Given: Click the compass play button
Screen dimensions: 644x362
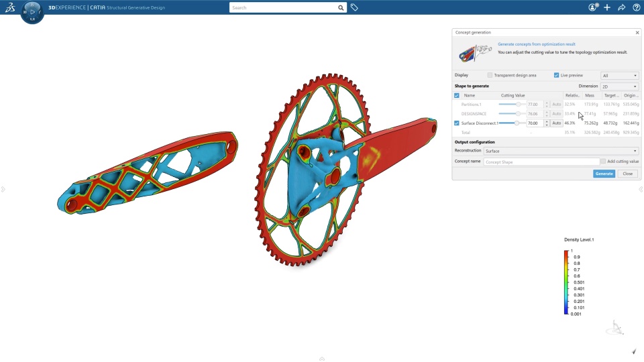Looking at the screenshot, I should [32, 12].
